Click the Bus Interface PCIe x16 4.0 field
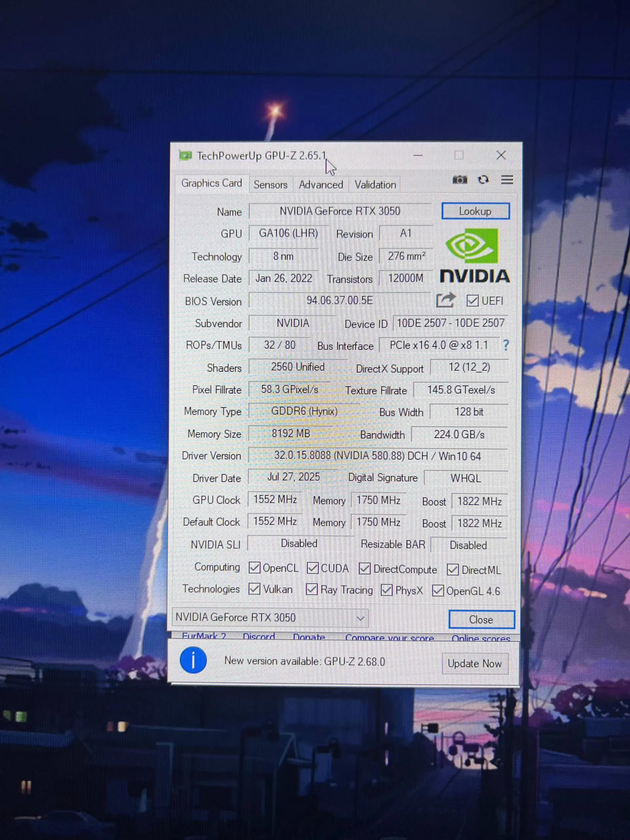This screenshot has height=840, width=630. (439, 345)
